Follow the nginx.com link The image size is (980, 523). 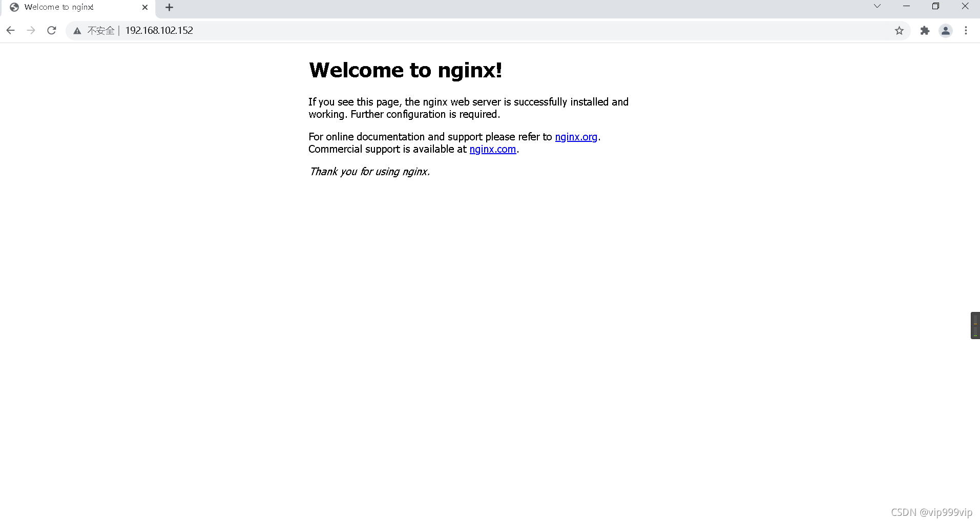[492, 149]
